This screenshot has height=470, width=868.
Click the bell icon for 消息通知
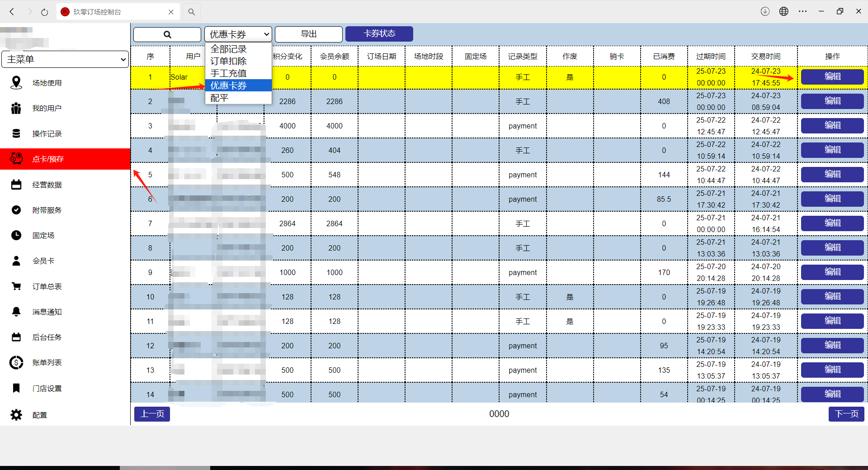click(x=16, y=312)
